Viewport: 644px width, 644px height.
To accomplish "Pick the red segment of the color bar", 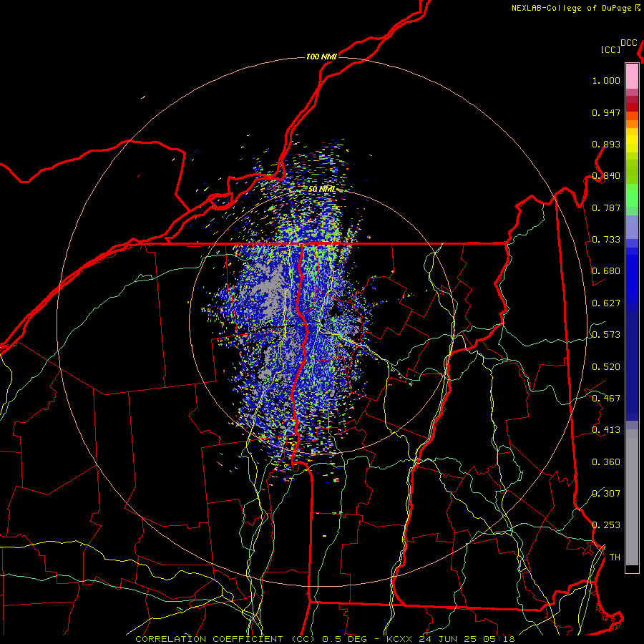I will (x=632, y=107).
